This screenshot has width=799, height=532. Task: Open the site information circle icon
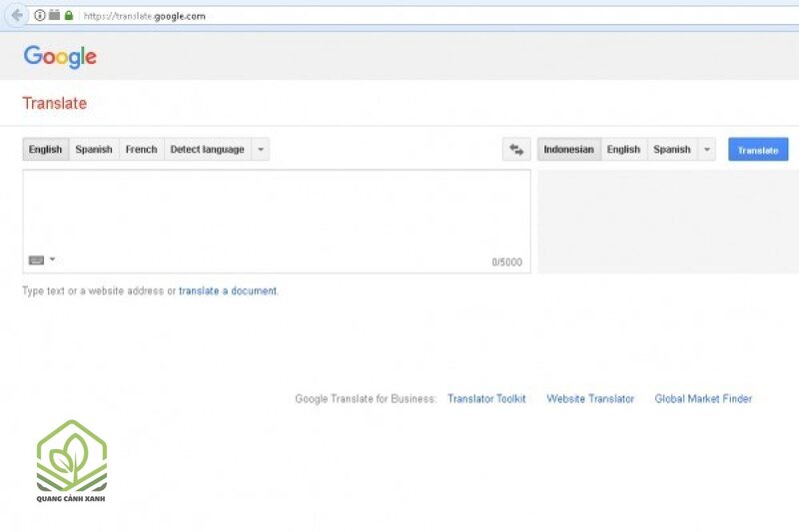40,16
